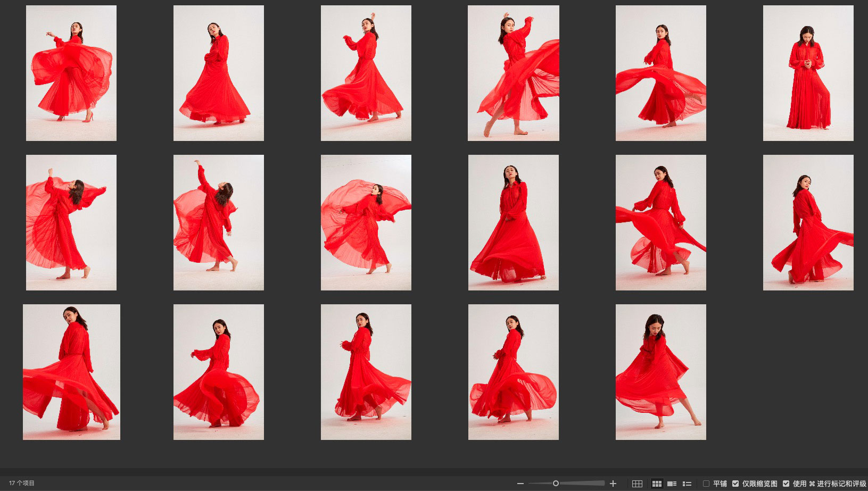Enable the 平铺 checkbox
This screenshot has width=868, height=491.
point(706,484)
